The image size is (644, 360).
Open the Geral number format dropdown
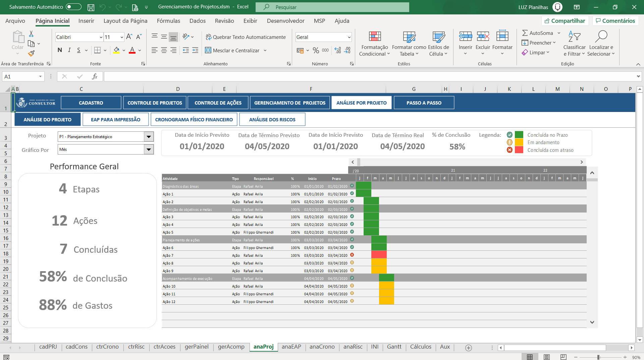tap(349, 37)
